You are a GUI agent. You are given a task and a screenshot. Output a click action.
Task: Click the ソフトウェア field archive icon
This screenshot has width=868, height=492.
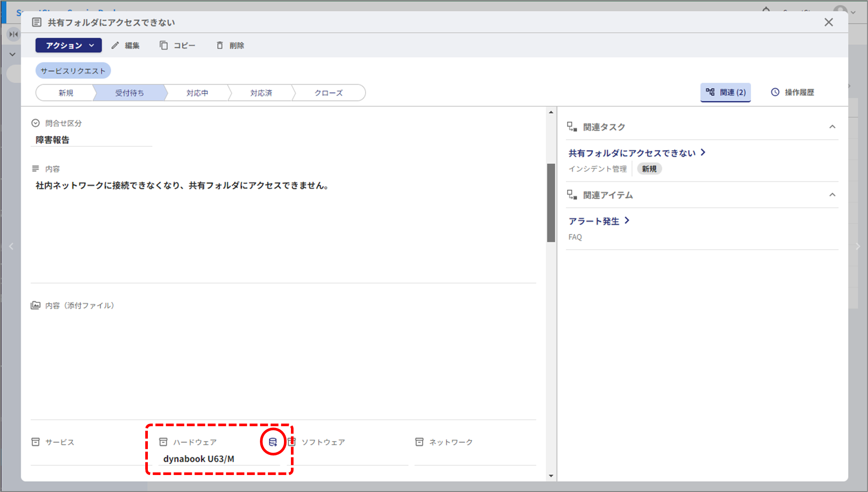292,442
